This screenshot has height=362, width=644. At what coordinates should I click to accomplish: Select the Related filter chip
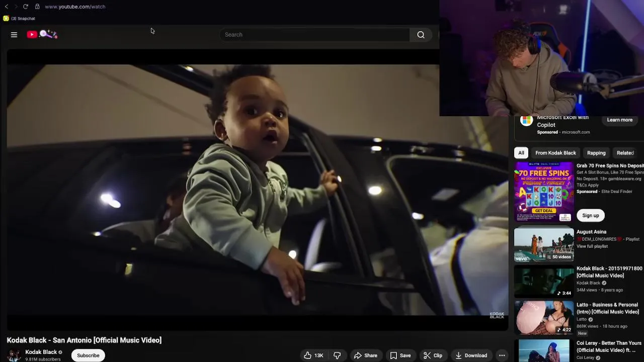pos(625,153)
